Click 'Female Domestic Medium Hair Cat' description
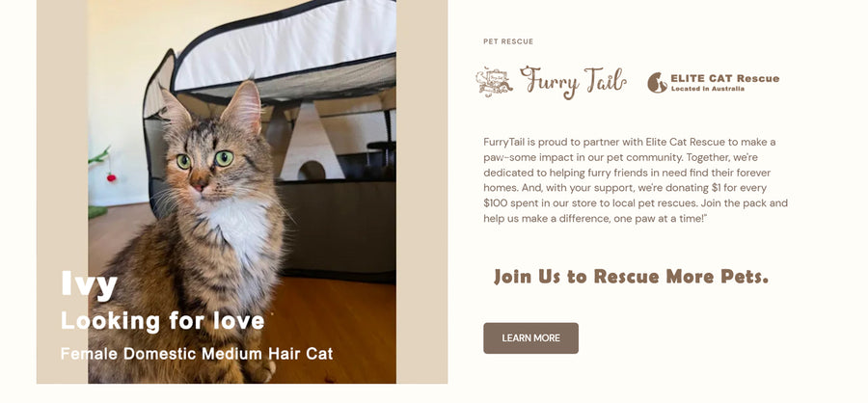The height and width of the screenshot is (403, 868). click(x=197, y=354)
